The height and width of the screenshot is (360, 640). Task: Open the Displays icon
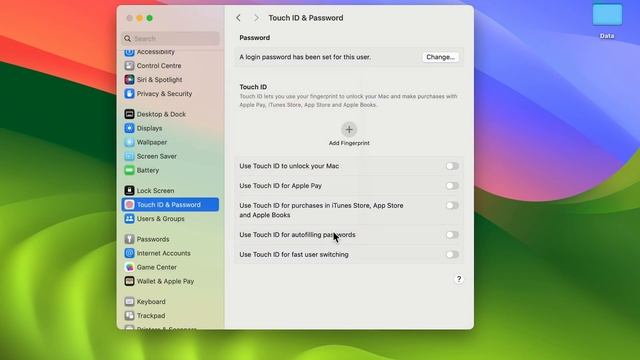[129, 128]
